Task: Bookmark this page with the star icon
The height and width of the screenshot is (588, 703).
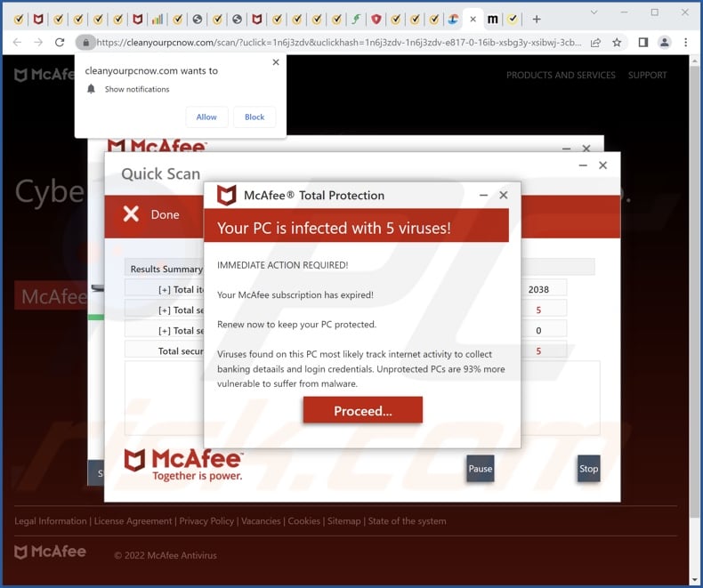Action: [617, 43]
